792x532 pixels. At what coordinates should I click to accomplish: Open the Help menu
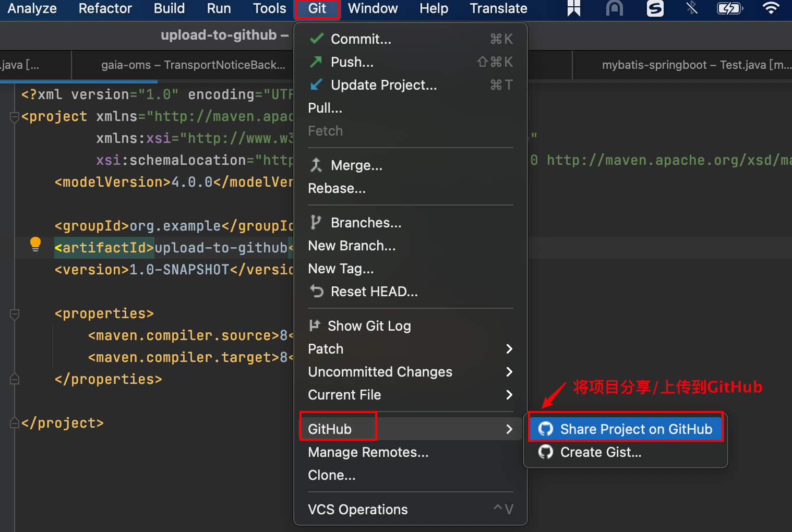[x=434, y=8]
